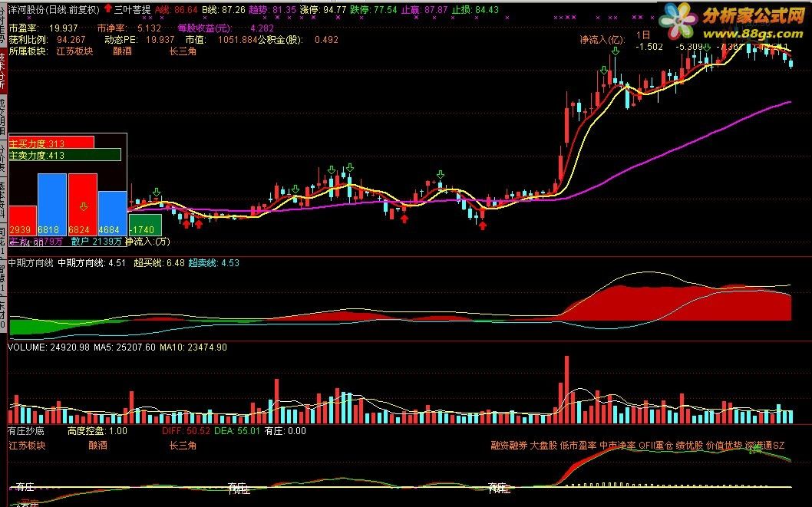Click the 中期方向线: 4.51 value
This screenshot has height=507, width=812.
pos(91,263)
